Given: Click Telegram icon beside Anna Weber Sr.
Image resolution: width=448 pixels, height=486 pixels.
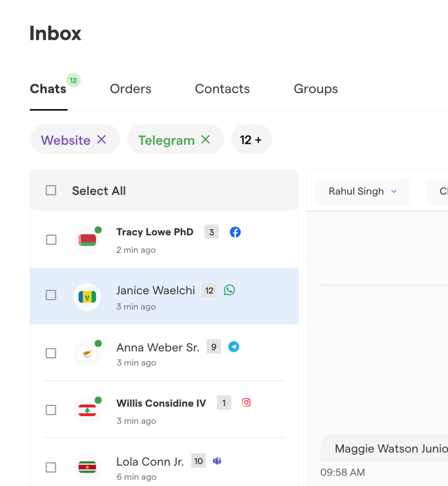Looking at the screenshot, I should pyautogui.click(x=233, y=347).
